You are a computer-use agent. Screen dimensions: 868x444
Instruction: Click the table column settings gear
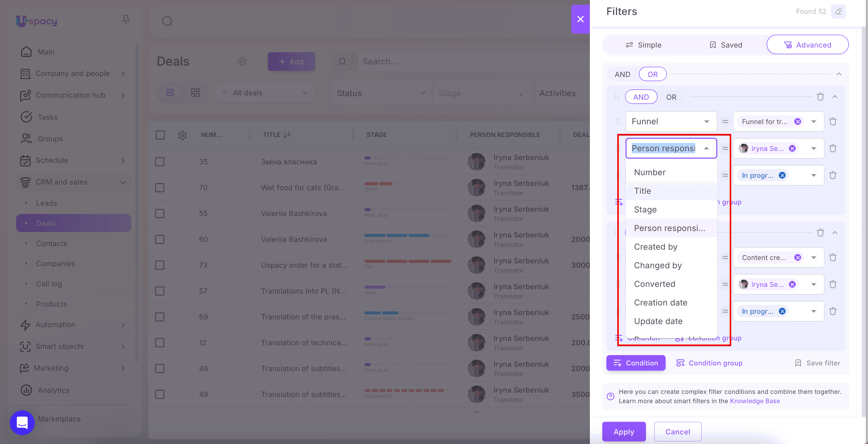pos(182,135)
